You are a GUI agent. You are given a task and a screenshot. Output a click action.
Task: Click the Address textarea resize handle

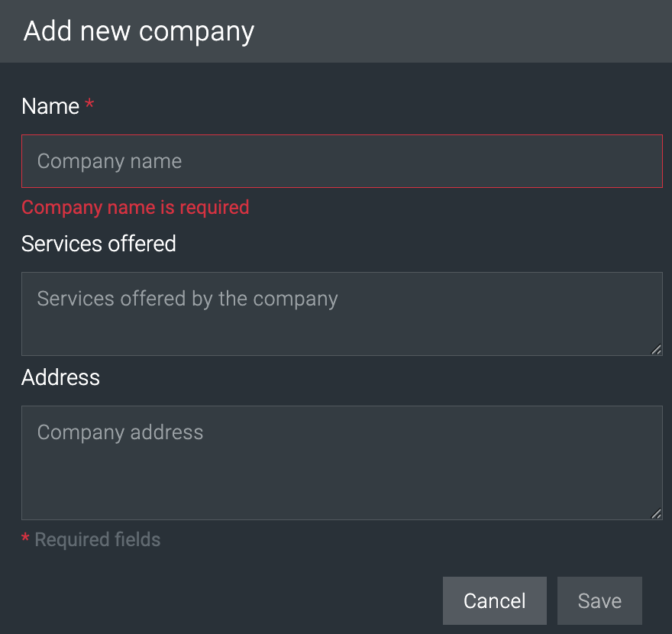[656, 513]
